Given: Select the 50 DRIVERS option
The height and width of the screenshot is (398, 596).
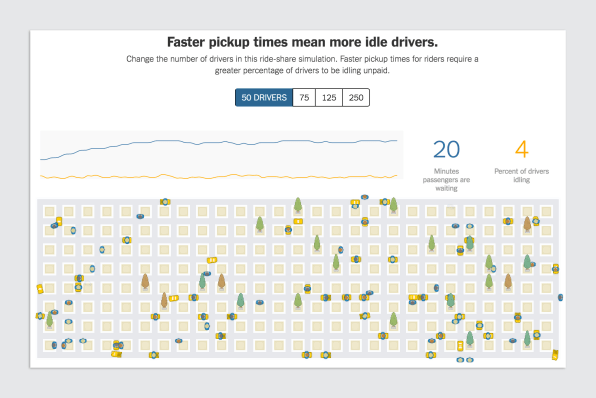Looking at the screenshot, I should point(264,98).
